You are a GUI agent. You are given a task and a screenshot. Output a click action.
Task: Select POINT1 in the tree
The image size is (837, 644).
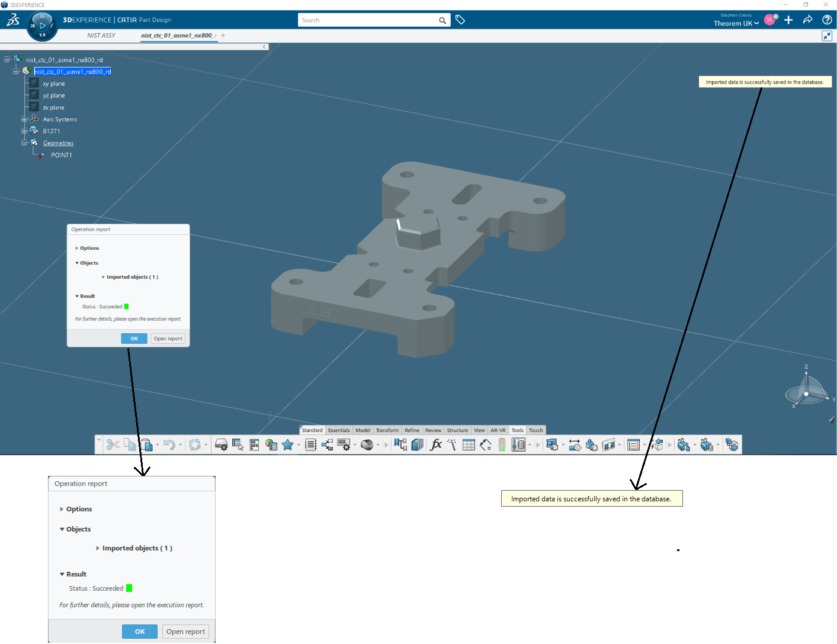(62, 155)
